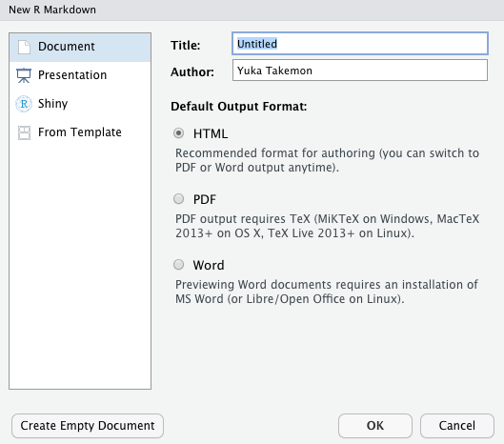Screen dimensions: 504x444
Task: Click the empty area of the document type list
Action: point(80,267)
